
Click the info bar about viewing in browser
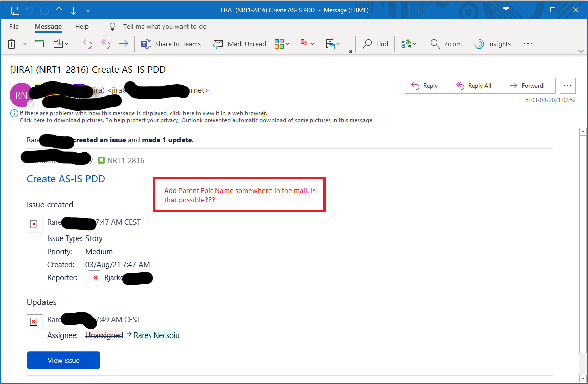click(x=143, y=113)
